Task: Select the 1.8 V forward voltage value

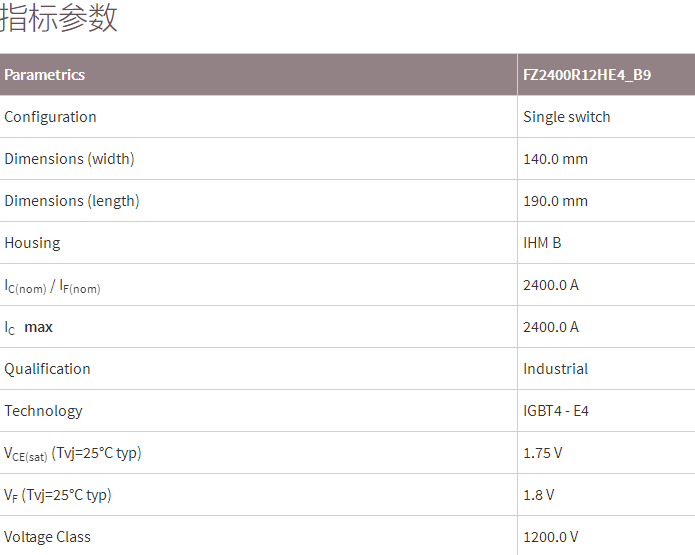Action: pyautogui.click(x=538, y=495)
